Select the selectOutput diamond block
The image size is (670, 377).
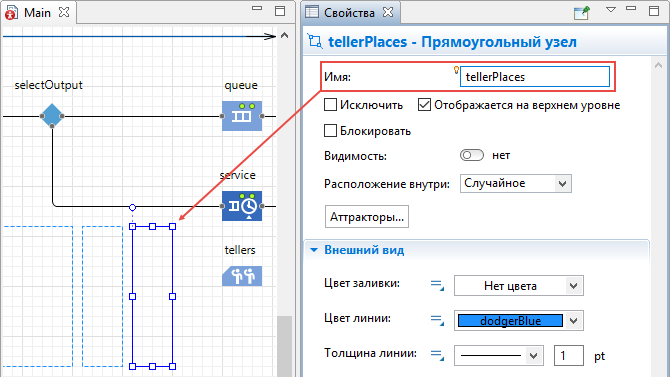[x=52, y=115]
